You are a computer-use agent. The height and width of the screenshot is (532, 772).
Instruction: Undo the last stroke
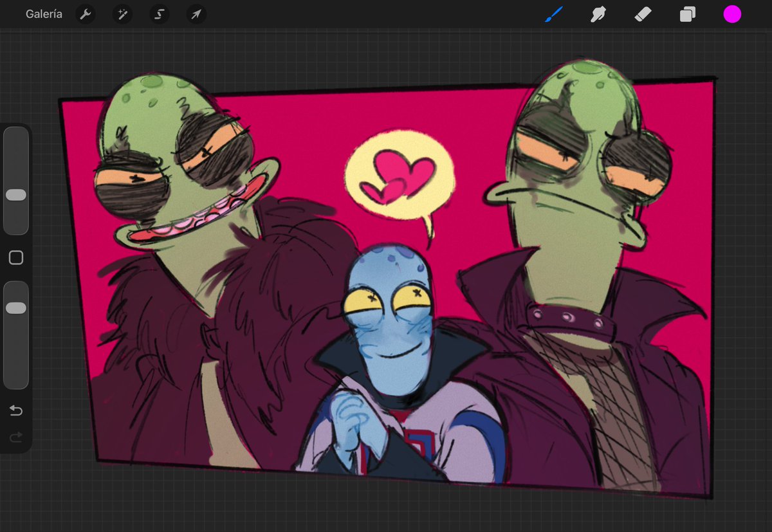click(x=16, y=411)
